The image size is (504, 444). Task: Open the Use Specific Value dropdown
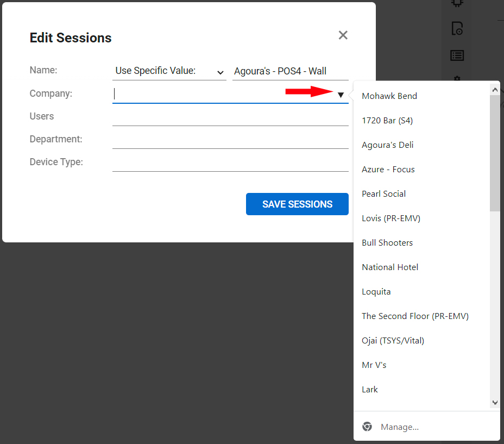click(169, 71)
